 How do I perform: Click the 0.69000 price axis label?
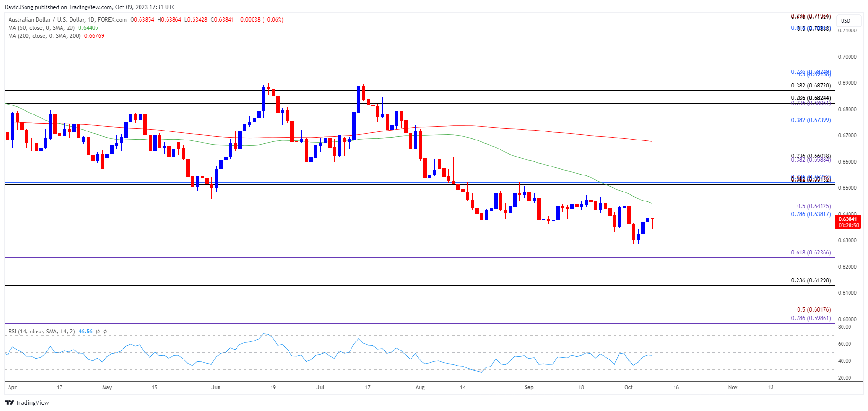(847, 83)
